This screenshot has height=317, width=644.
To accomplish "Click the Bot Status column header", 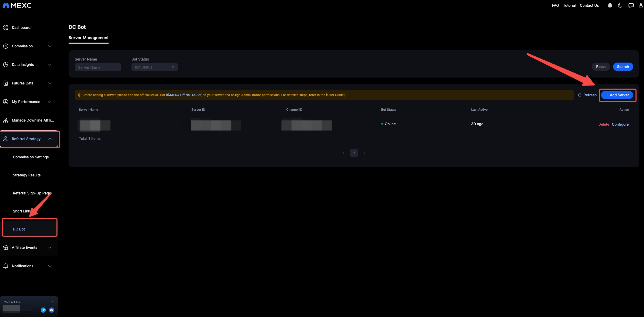I will tap(389, 110).
